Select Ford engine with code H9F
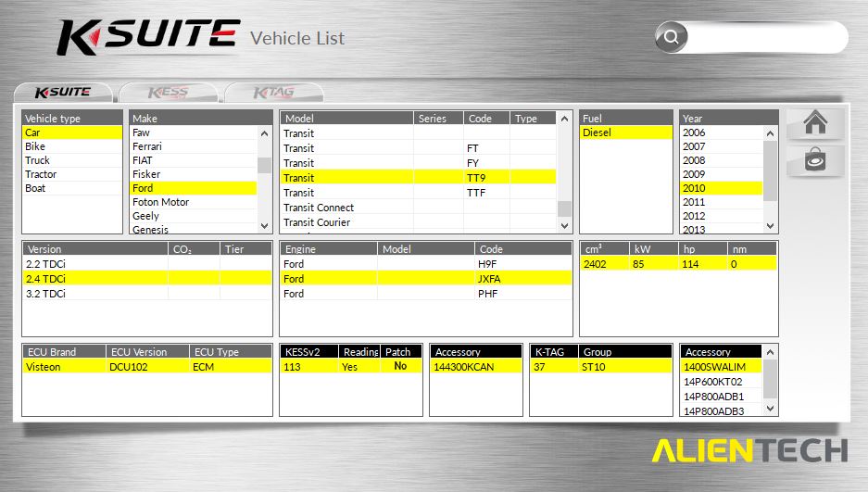 [426, 264]
